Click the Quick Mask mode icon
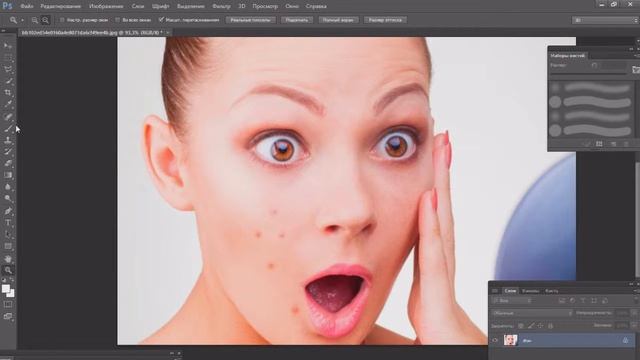640x360 pixels. pyautogui.click(x=8, y=304)
